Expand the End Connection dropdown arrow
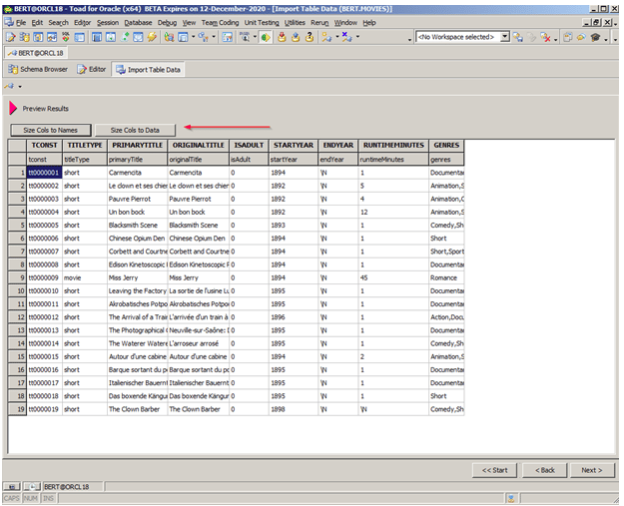Image resolution: width=624 pixels, height=506 pixels. (x=357, y=37)
